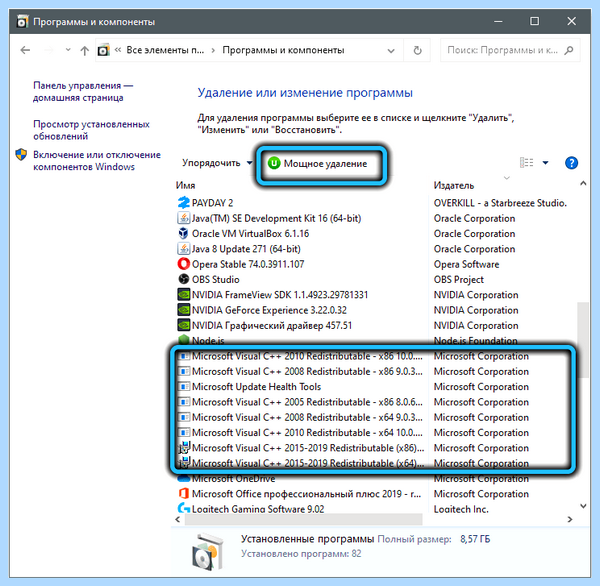Select Microsoft Update Health Tools icon
Screen dimensions: 600x586
click(184, 387)
